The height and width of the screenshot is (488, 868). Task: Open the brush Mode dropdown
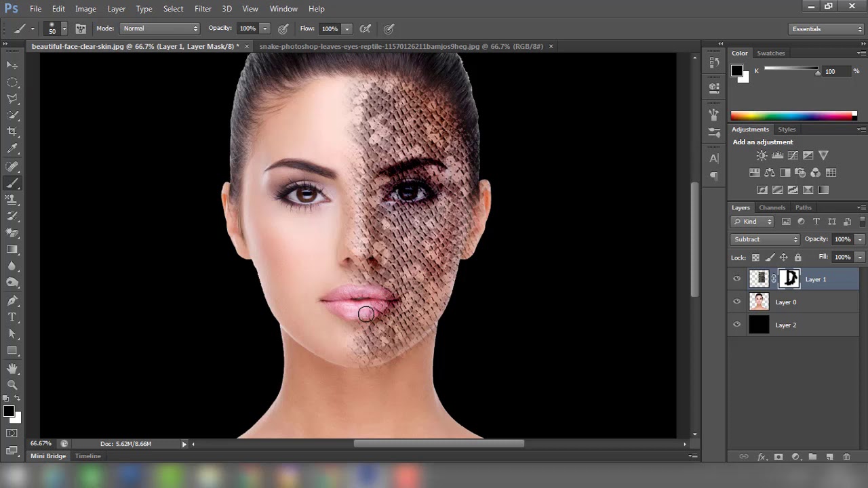point(160,28)
